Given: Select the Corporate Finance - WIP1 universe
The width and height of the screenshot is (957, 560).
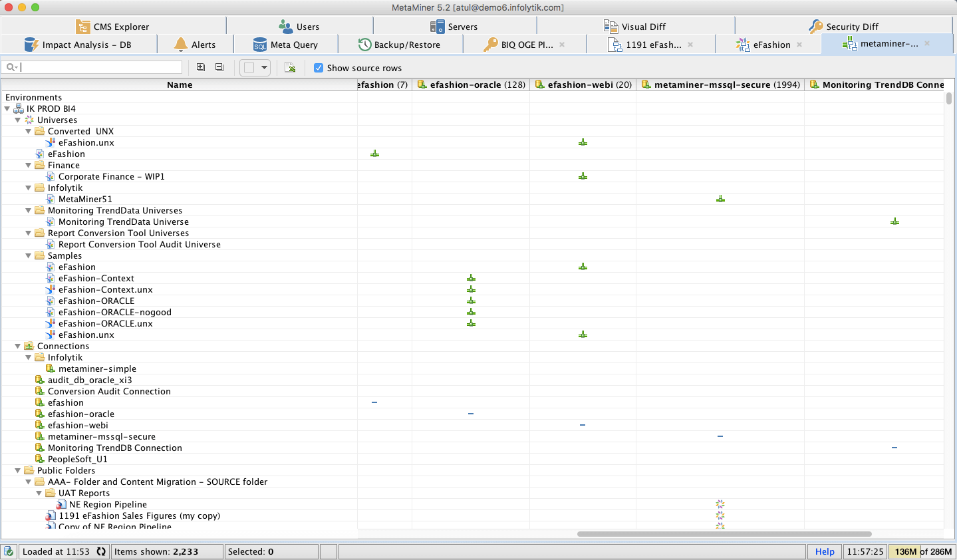Looking at the screenshot, I should click(x=111, y=176).
